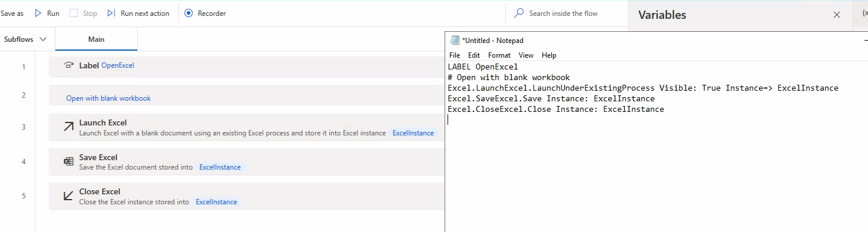Click the Stop button label
This screenshot has width=868, height=232.
point(90,13)
